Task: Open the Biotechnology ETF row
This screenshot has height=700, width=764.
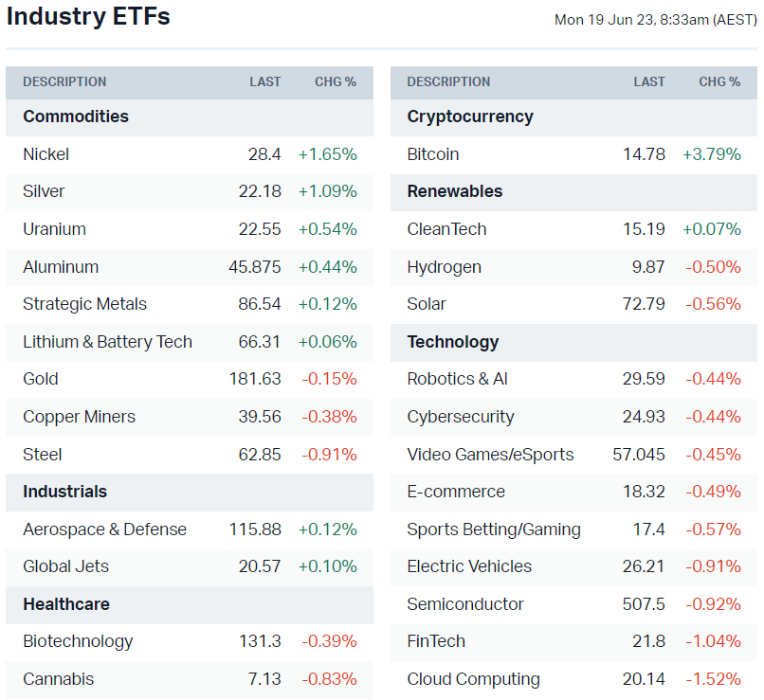Action: tap(78, 641)
